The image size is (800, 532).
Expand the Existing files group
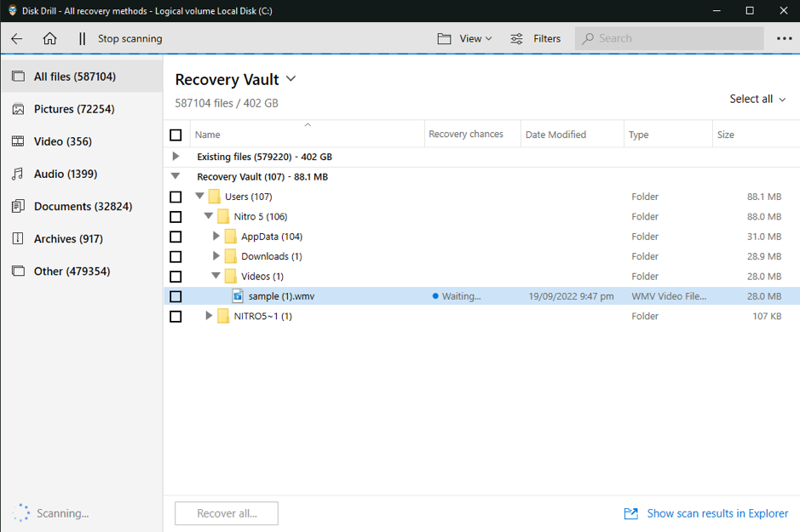coord(176,157)
